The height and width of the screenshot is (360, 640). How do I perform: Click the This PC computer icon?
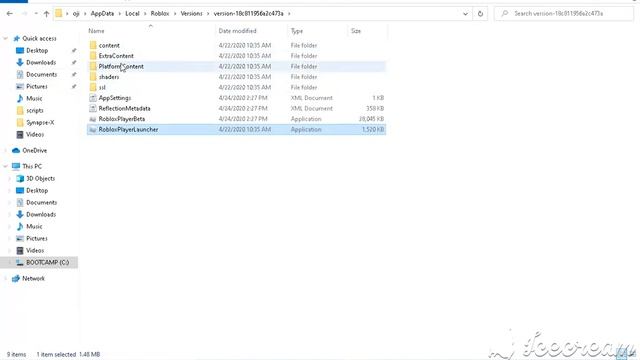click(16, 167)
